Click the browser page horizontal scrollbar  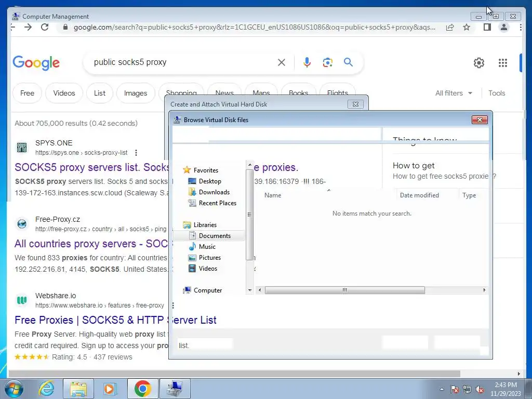click(234, 374)
